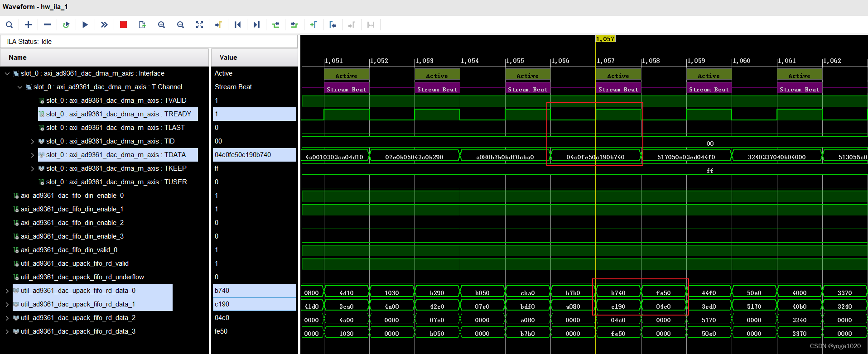Expand util_ad9361_dac_upack_fifo_rd_data_3 bus
This screenshot has height=354, width=868.
[7, 331]
